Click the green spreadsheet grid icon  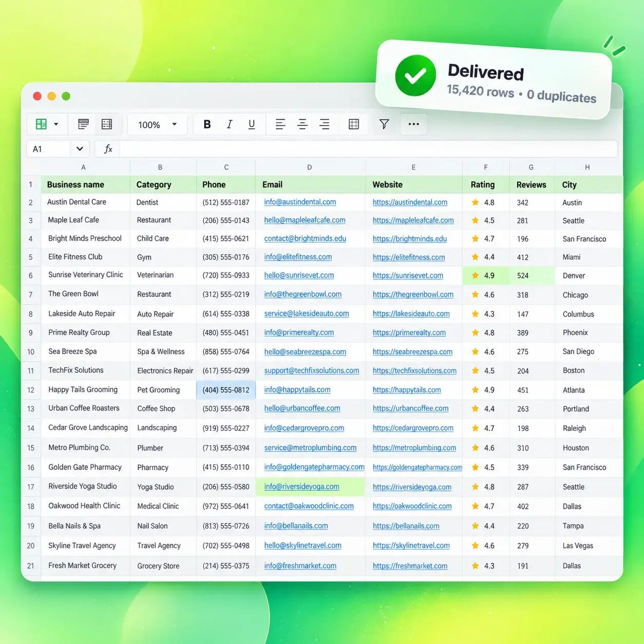(41, 124)
